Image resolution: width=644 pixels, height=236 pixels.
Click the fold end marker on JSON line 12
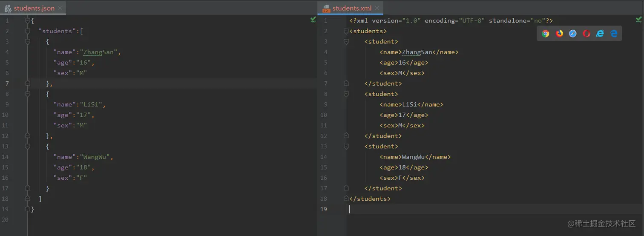[28, 136]
